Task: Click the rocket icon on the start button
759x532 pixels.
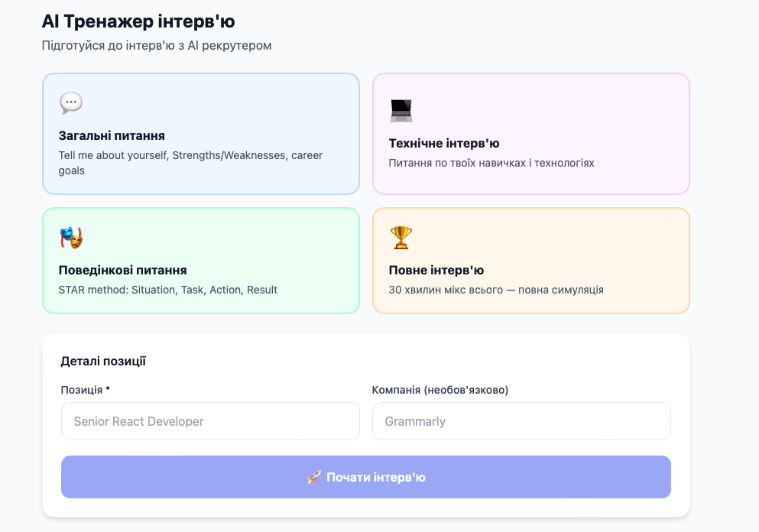Action: (313, 478)
